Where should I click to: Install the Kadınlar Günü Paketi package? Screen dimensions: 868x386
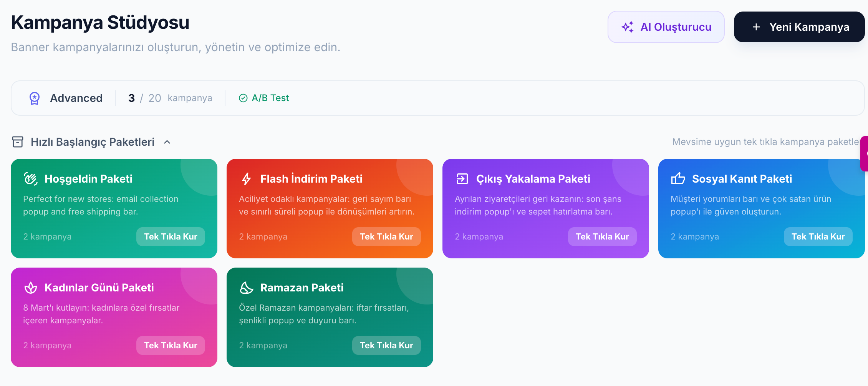pos(171,345)
